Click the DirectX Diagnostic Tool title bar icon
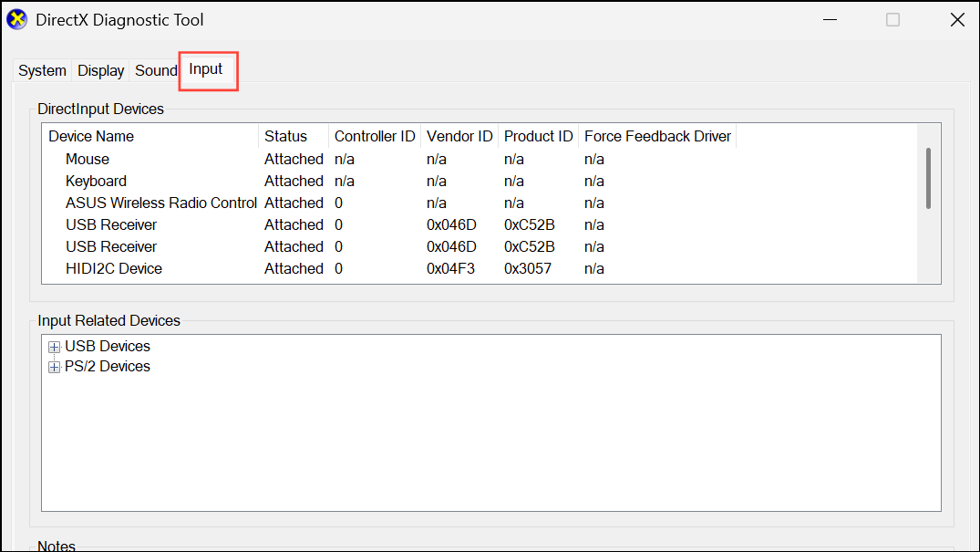Image resolution: width=980 pixels, height=552 pixels. click(16, 19)
